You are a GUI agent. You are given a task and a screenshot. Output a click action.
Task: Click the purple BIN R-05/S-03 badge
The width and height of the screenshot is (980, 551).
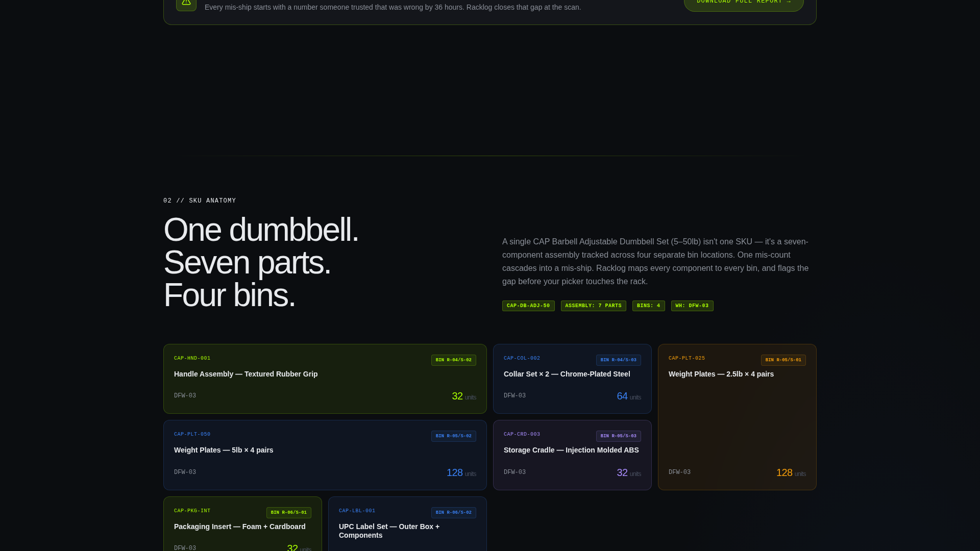pyautogui.click(x=619, y=436)
